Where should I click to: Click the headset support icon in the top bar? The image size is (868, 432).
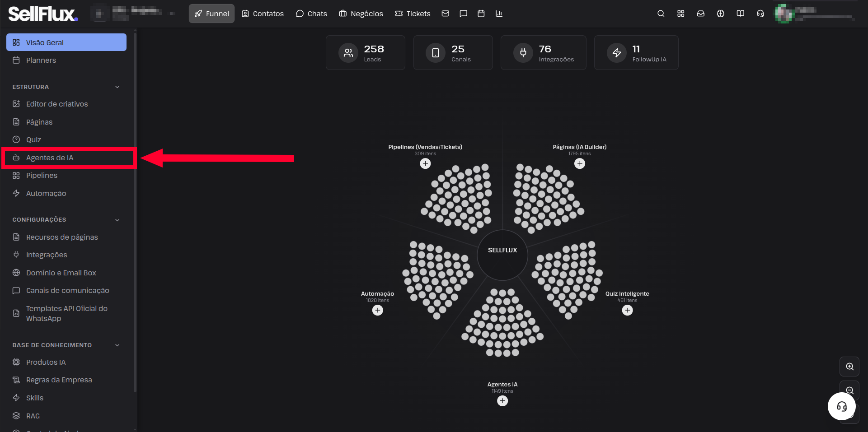[760, 14]
